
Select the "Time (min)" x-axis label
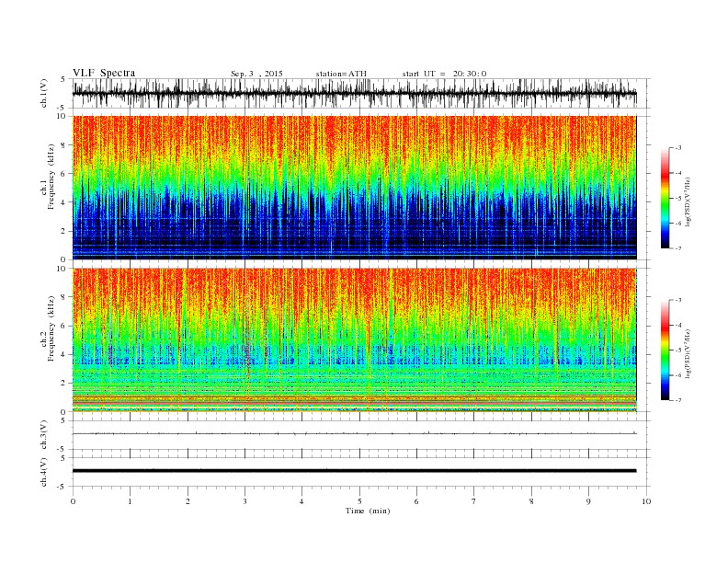pyautogui.click(x=368, y=511)
